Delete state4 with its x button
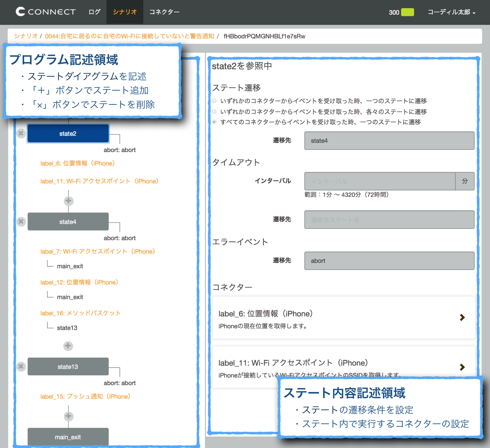Screen dimensions: 490x448 coord(21,222)
